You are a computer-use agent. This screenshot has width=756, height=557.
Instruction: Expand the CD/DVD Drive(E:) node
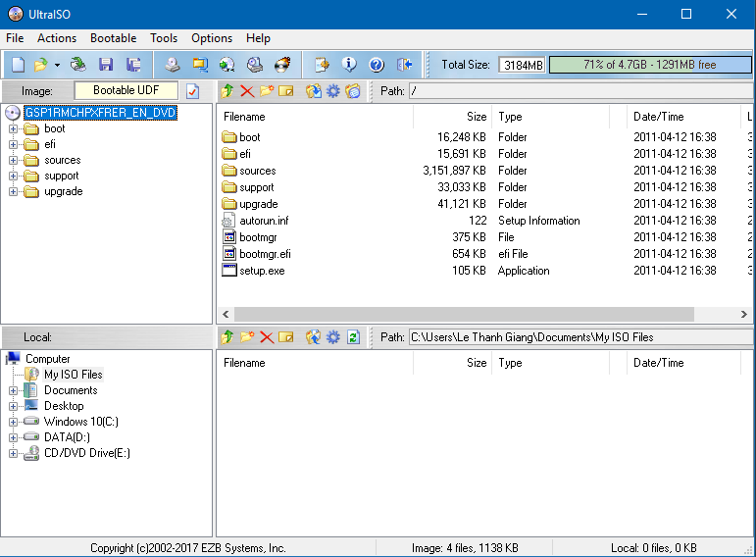13,453
